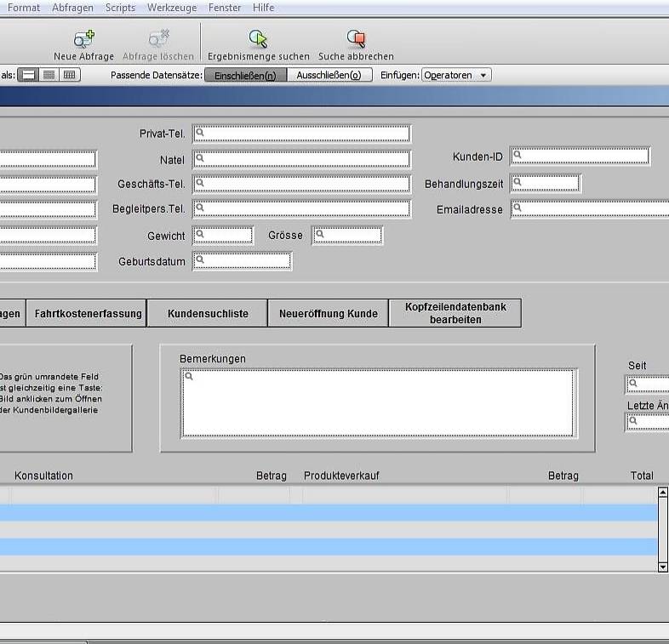Click into the Grösse field
669x644 pixels.
[347, 236]
